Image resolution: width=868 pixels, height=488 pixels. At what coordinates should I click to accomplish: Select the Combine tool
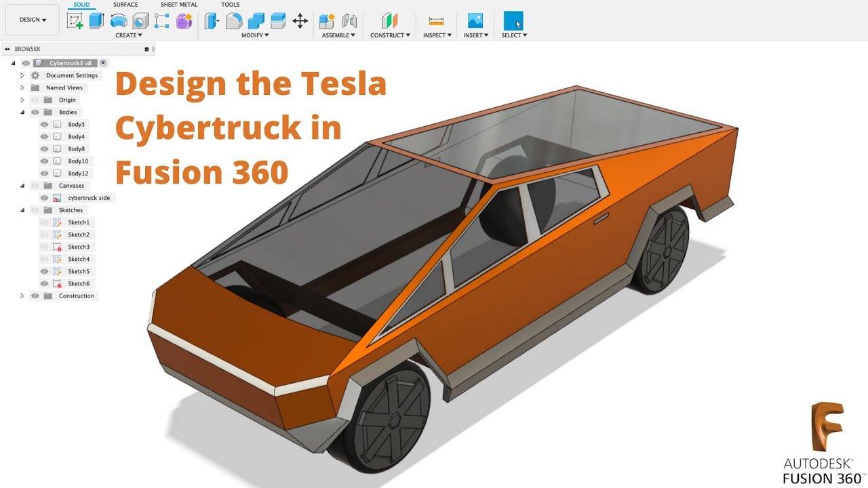click(x=256, y=21)
